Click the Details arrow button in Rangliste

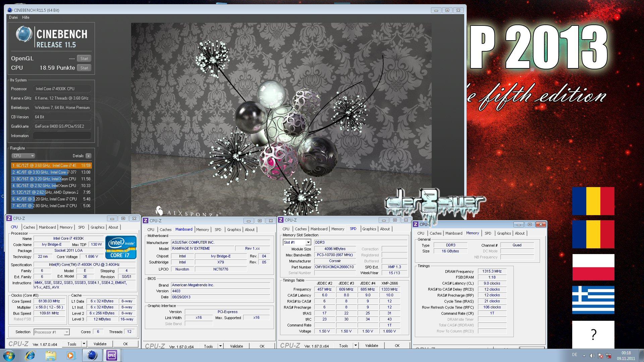(89, 156)
